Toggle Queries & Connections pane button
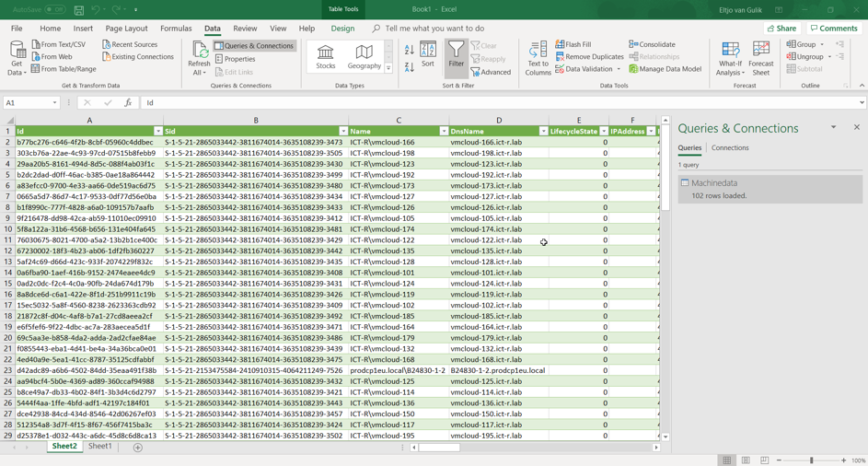The image size is (868, 466). 254,46
